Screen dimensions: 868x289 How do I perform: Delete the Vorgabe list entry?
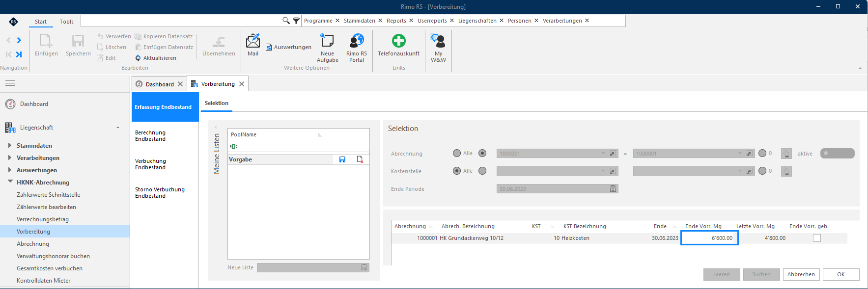pyautogui.click(x=360, y=159)
